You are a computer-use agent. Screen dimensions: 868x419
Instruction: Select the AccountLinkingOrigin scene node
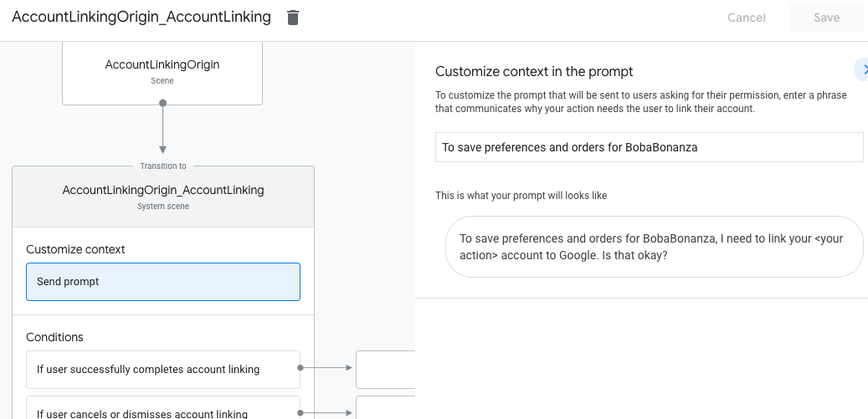point(162,71)
